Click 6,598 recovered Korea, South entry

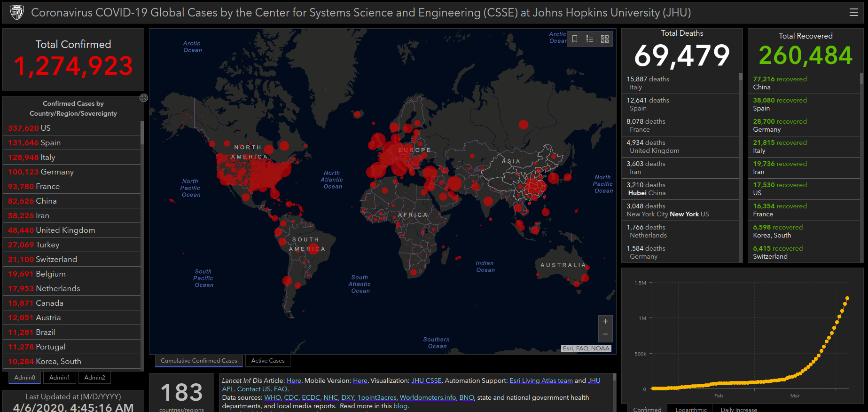coord(804,231)
